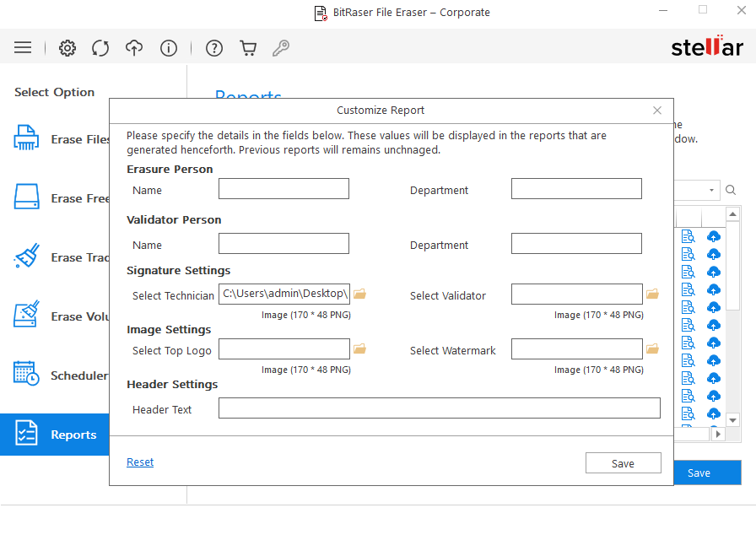Click the reports list scroll-right arrow
756x551 pixels.
718,434
